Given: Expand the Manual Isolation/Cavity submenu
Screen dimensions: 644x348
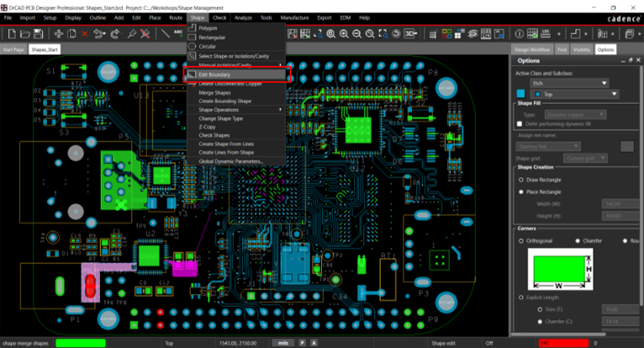Looking at the screenshot, I should coord(236,65).
